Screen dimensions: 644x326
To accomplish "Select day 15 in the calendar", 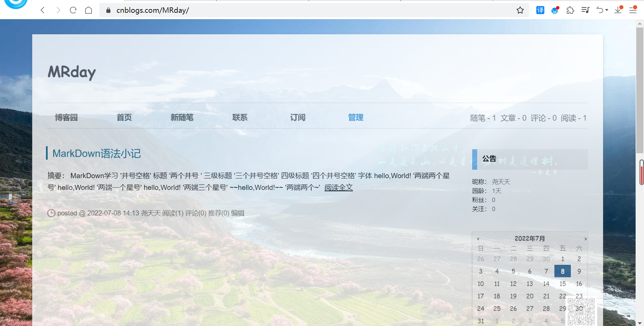I will (562, 284).
